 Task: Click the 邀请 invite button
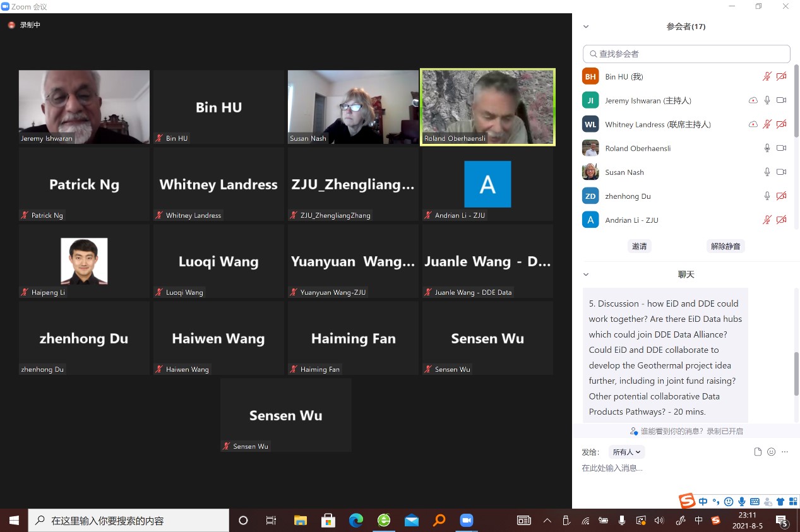pyautogui.click(x=639, y=246)
